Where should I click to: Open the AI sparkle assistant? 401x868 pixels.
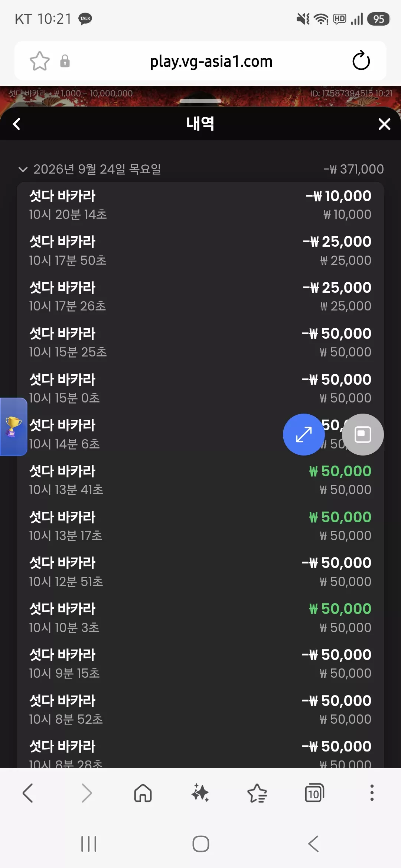[x=200, y=793]
